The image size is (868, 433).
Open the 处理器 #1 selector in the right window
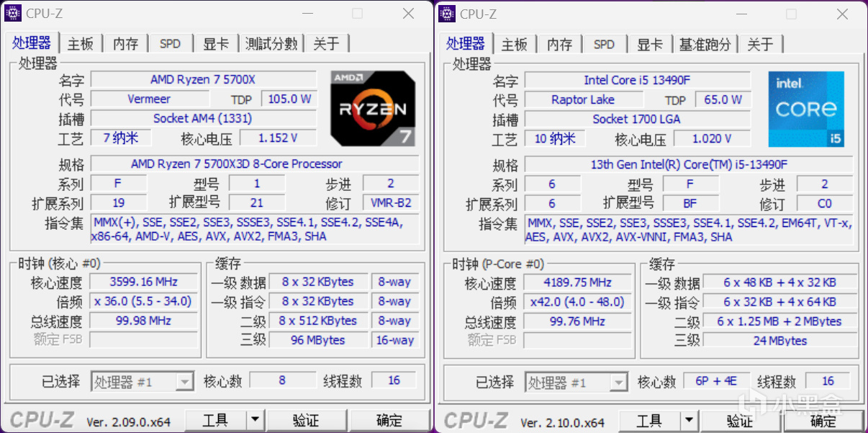tap(577, 383)
